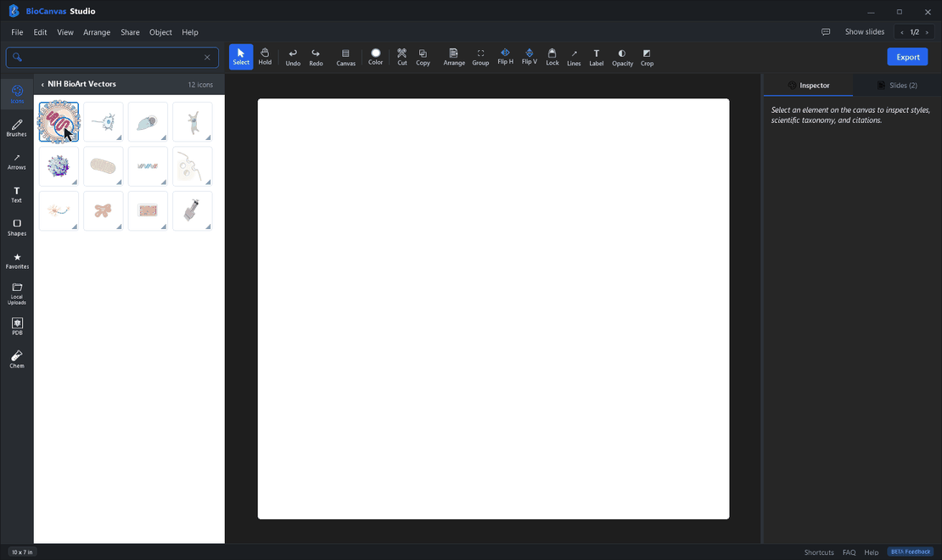Activate the Select tool
Screen dimensions: 942x560
241,57
